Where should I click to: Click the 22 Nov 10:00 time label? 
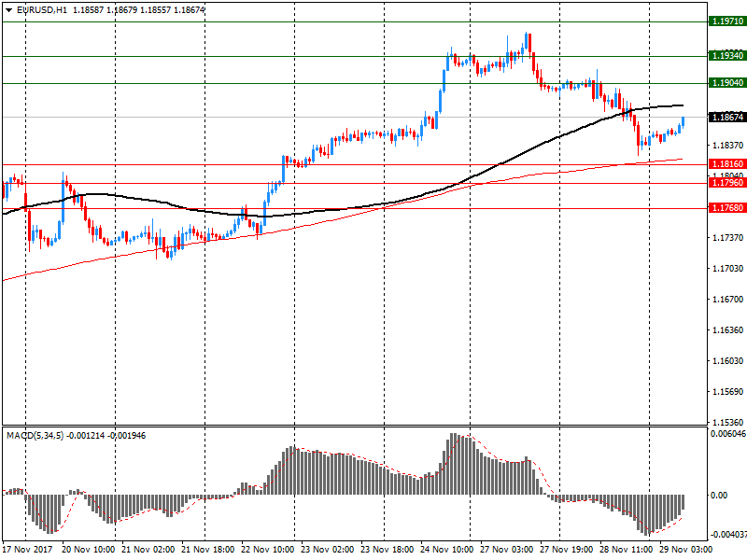(268, 550)
